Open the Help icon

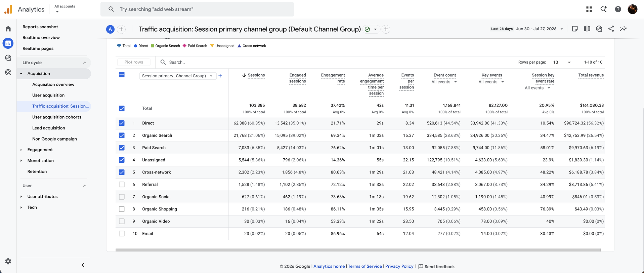pyautogui.click(x=618, y=9)
